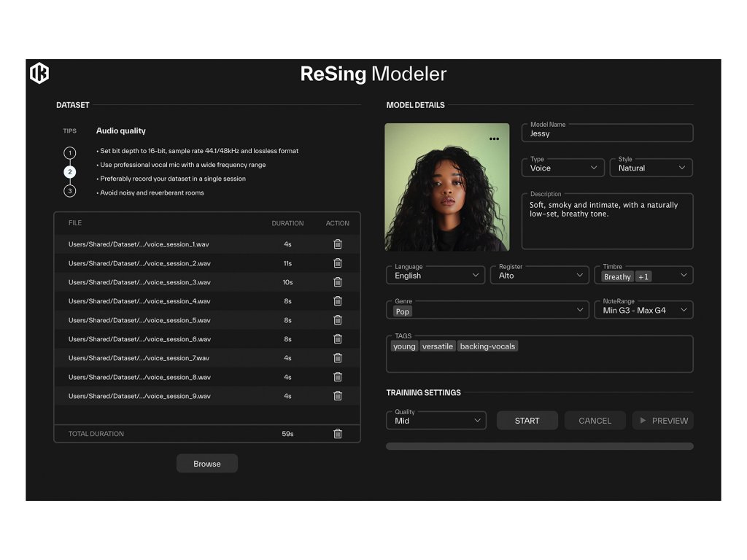Play the model PREVIEW
The image size is (747, 560).
(x=662, y=421)
